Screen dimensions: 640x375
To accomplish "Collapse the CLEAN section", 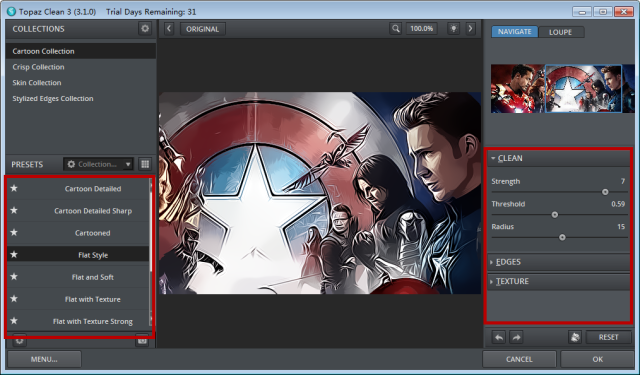I will point(558,158).
